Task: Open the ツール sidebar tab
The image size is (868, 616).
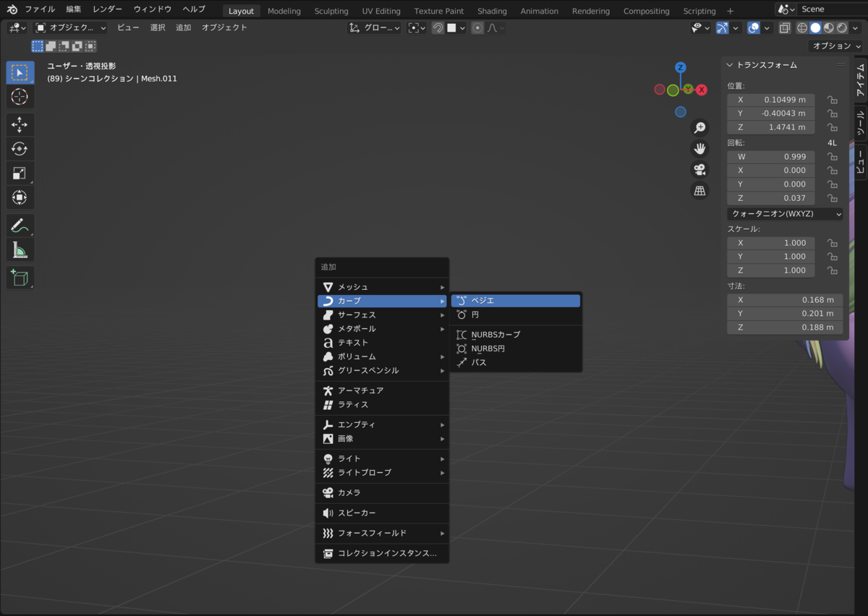Action: click(x=859, y=124)
